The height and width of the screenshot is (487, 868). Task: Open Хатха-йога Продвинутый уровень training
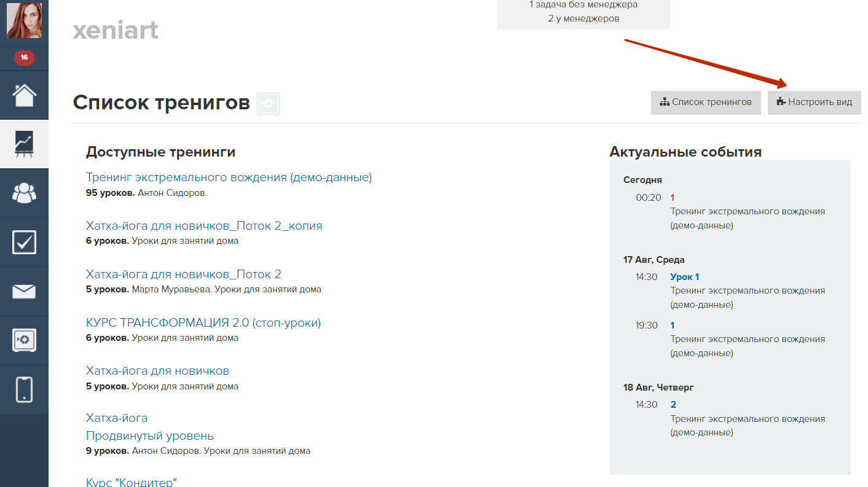(x=149, y=436)
